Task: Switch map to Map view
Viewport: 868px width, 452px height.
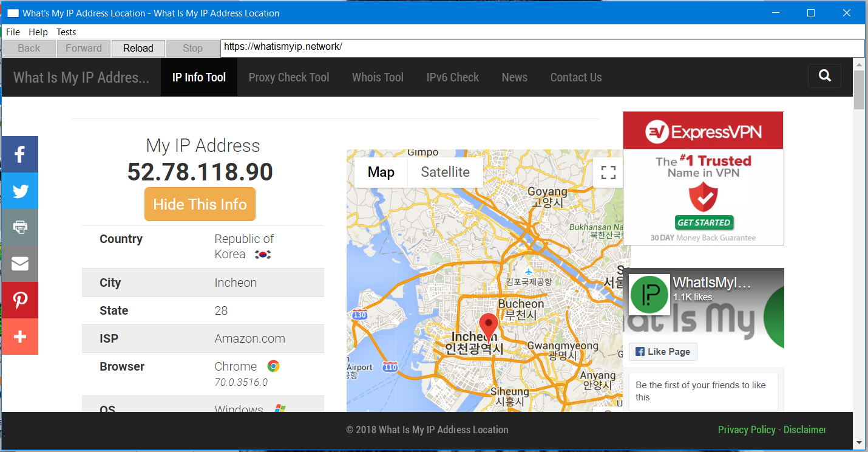Action: coord(381,172)
